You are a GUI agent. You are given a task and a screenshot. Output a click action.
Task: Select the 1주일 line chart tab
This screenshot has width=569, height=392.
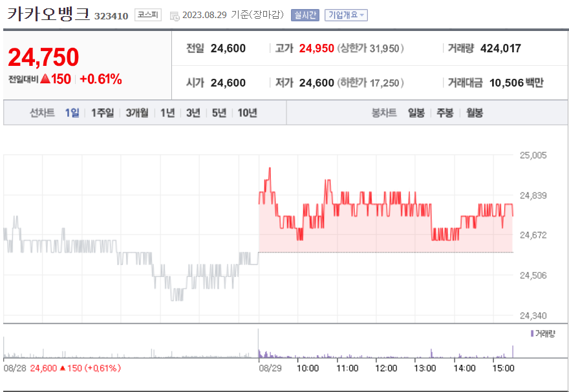[102, 112]
